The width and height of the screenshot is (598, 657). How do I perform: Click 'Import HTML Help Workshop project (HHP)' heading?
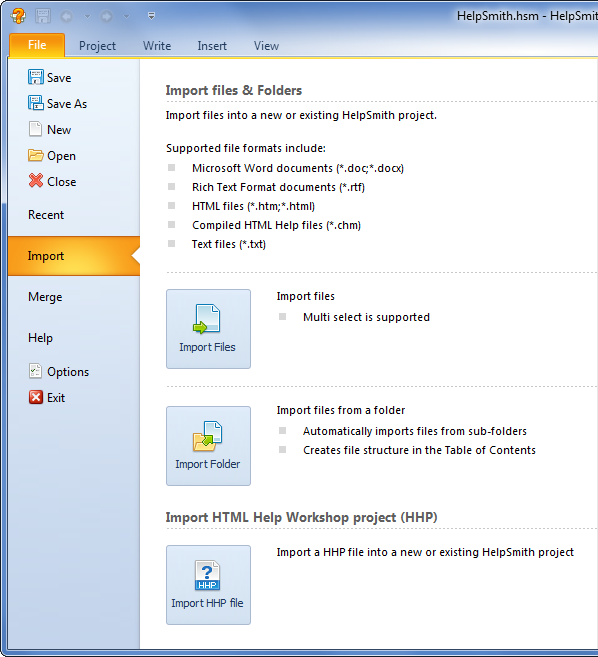pyautogui.click(x=301, y=517)
